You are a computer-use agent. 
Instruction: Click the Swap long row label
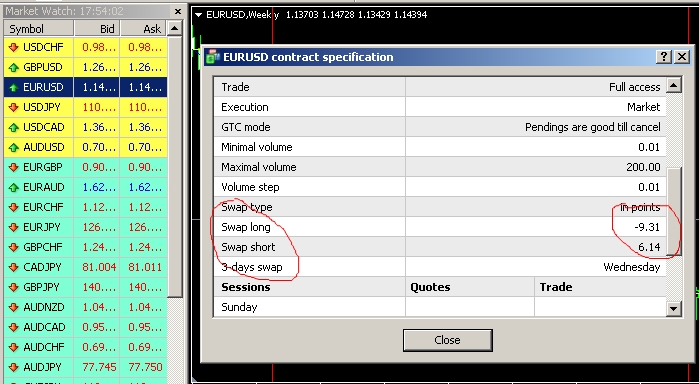coord(246,227)
